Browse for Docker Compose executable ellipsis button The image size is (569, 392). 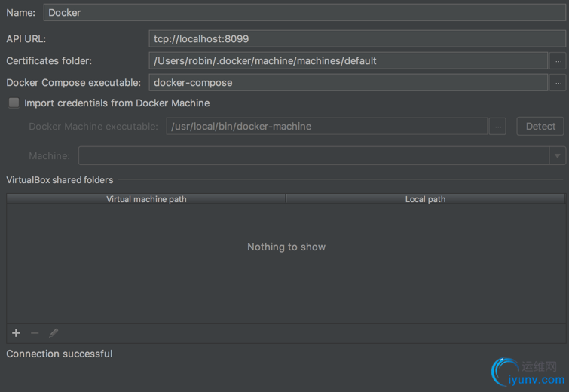pyautogui.click(x=558, y=83)
